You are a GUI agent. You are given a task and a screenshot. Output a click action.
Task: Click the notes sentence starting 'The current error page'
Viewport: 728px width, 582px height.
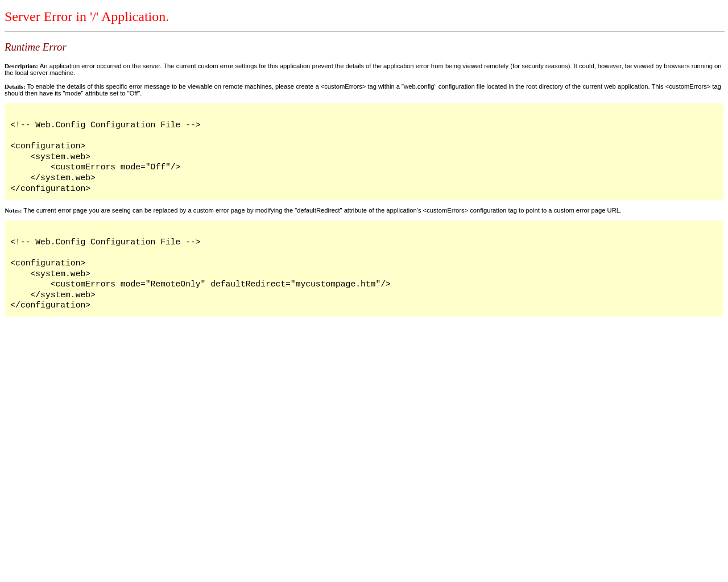pyautogui.click(x=322, y=210)
